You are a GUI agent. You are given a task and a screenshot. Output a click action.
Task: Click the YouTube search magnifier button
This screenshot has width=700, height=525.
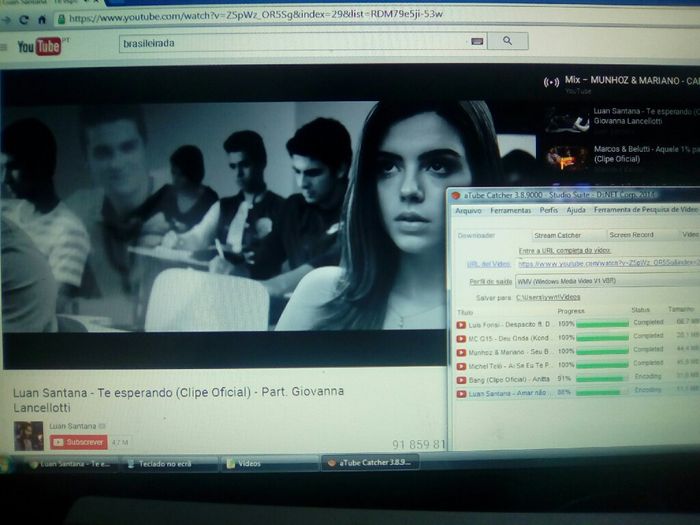click(x=508, y=41)
